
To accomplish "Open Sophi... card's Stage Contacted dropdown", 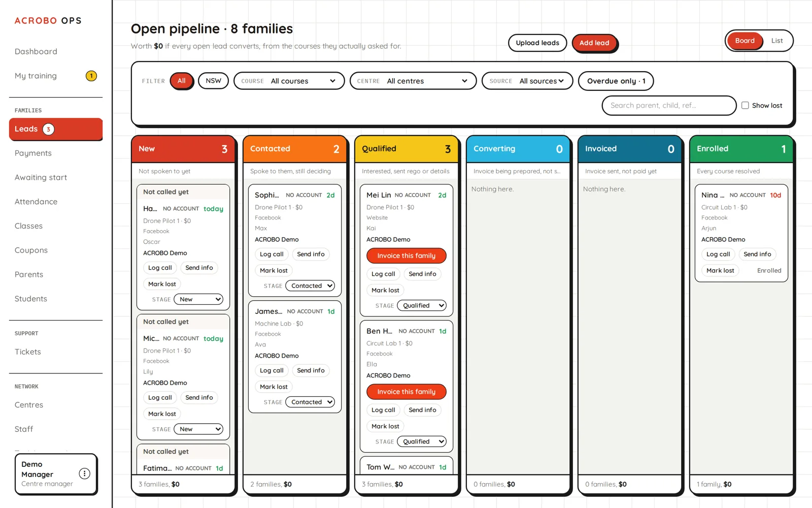I will click(310, 285).
